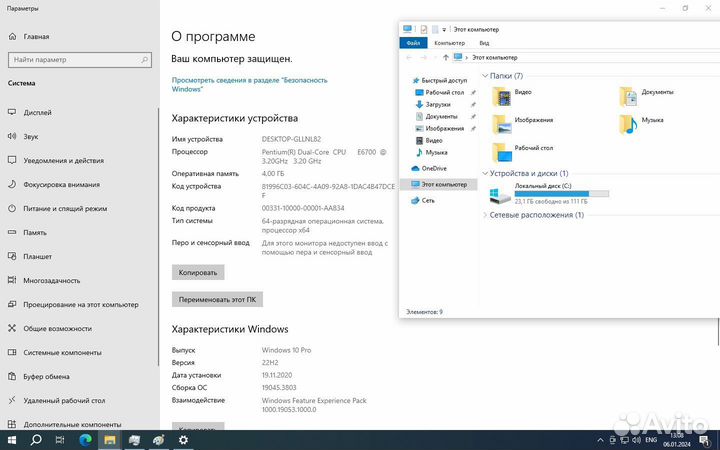Click File Explorer taskbar icon
720x450 pixels.
click(110, 440)
